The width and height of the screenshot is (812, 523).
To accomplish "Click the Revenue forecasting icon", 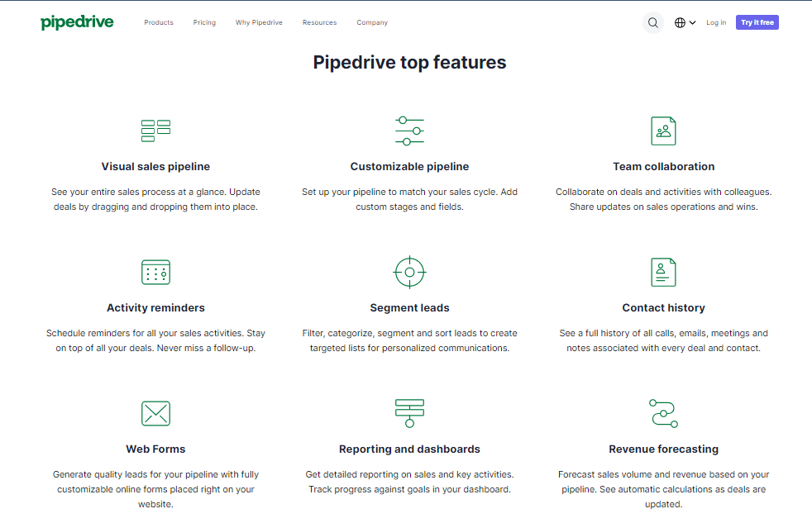I will 663,413.
